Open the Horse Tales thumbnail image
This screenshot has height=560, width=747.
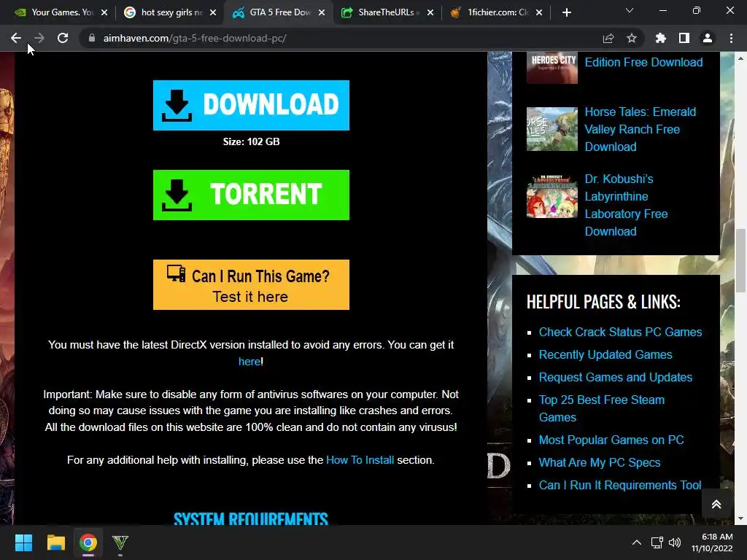pos(551,129)
